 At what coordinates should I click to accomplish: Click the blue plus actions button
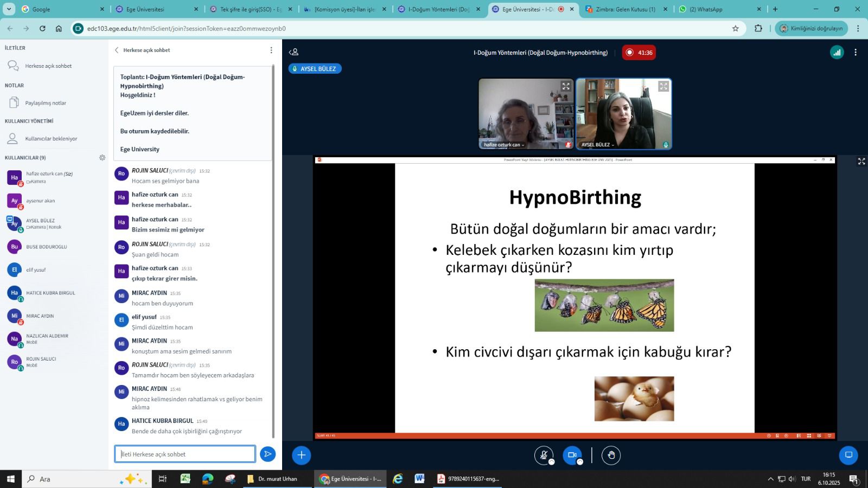coord(302,455)
